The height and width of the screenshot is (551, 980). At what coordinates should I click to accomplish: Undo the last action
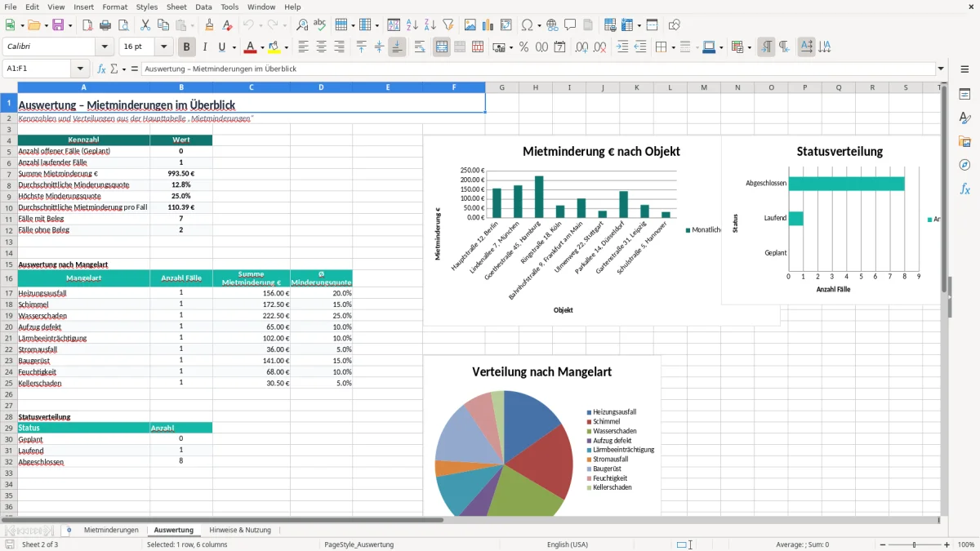point(248,25)
